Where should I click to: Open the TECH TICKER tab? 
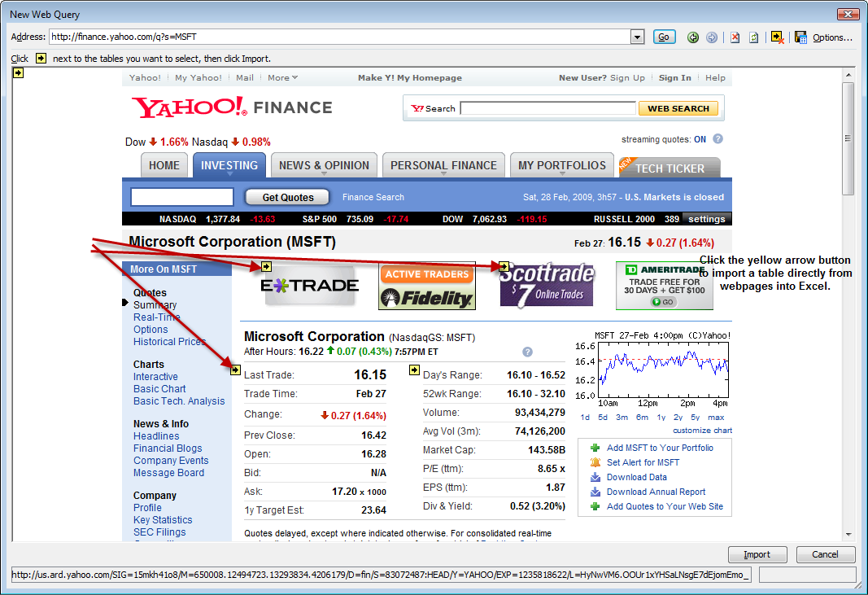click(x=670, y=168)
